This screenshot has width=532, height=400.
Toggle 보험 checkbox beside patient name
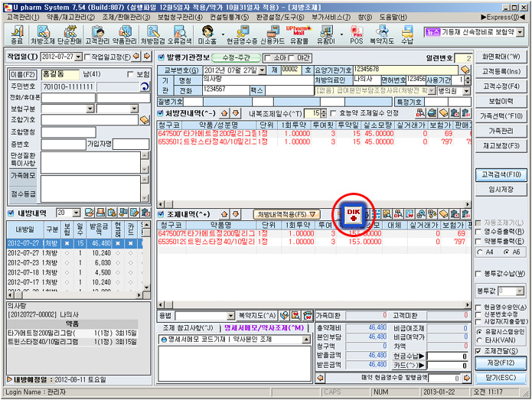click(x=130, y=75)
